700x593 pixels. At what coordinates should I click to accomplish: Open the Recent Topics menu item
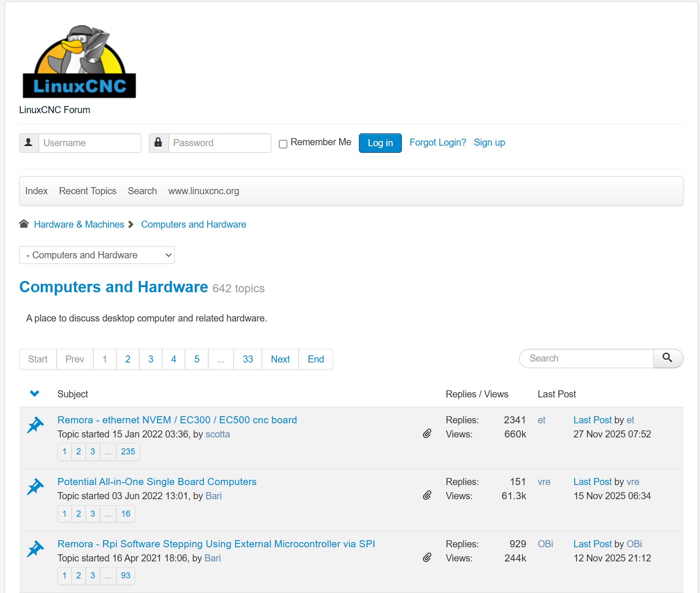click(x=88, y=191)
